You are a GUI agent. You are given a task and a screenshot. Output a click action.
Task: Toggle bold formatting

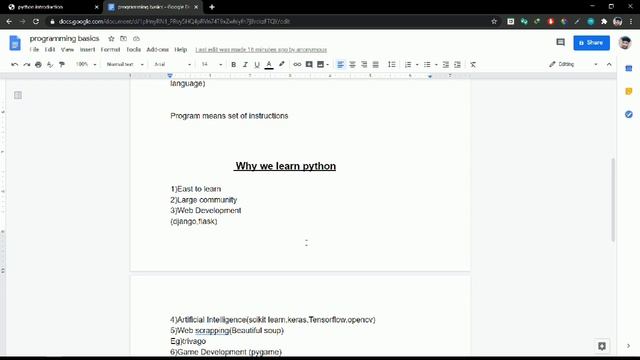233,64
